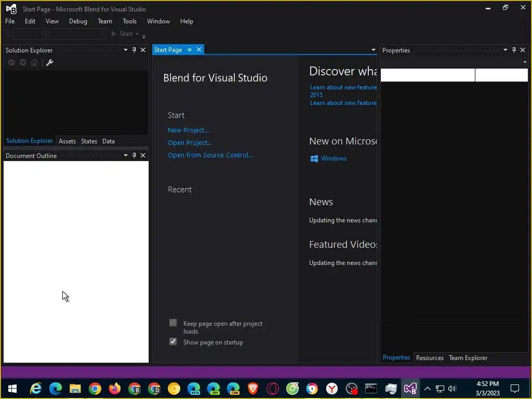Open Edge Canary from the taskbar
This screenshot has height=399, width=532.
pyautogui.click(x=233, y=389)
